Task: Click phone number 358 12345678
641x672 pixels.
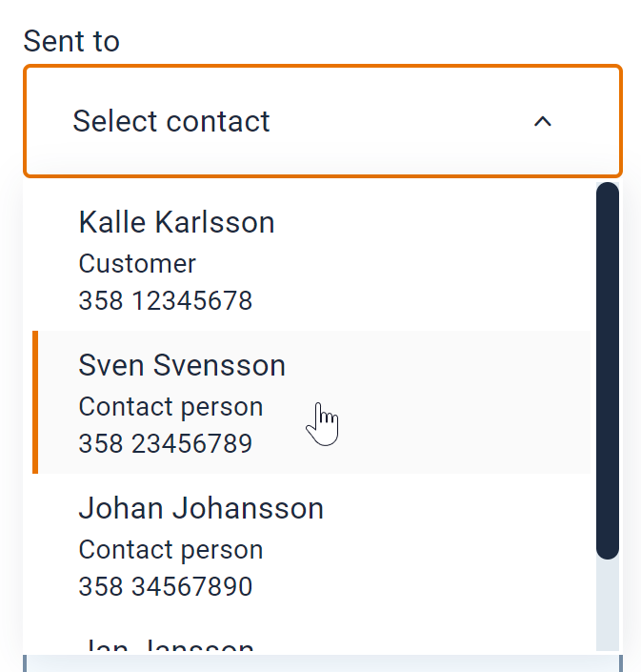Action: click(x=165, y=301)
